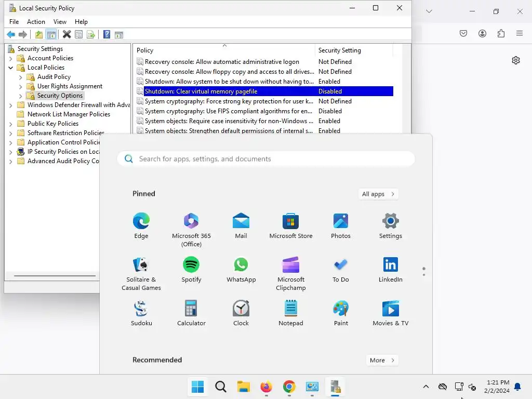Launch LinkedIn app
This screenshot has width=532, height=399.
click(x=391, y=270)
